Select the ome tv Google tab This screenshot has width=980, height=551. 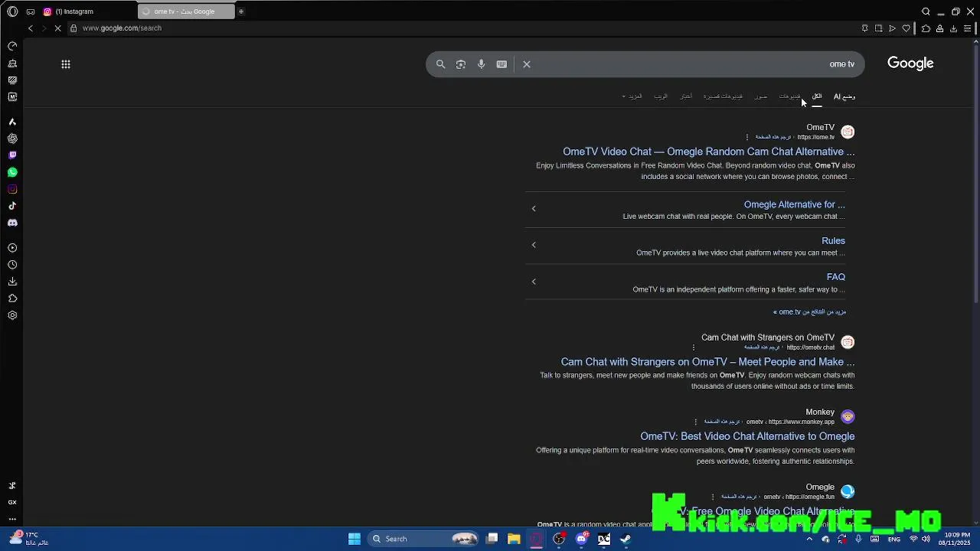point(186,11)
